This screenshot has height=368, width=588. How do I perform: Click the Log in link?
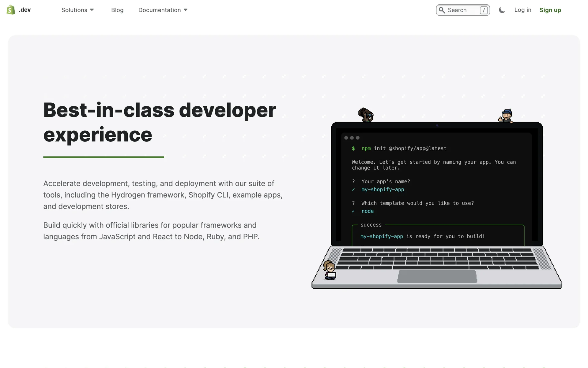point(522,10)
